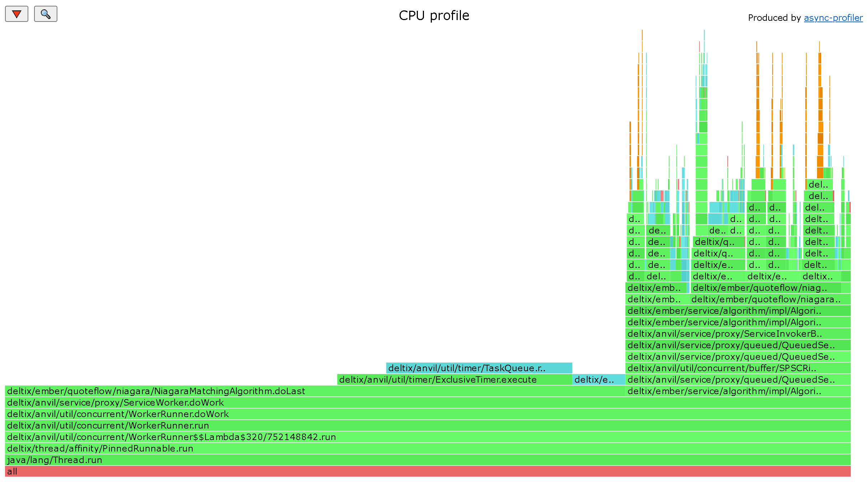Screen dimensions: 868x482
Task: Click NiagaraMatchingAlgorithm.doLast frame
Action: point(315,391)
